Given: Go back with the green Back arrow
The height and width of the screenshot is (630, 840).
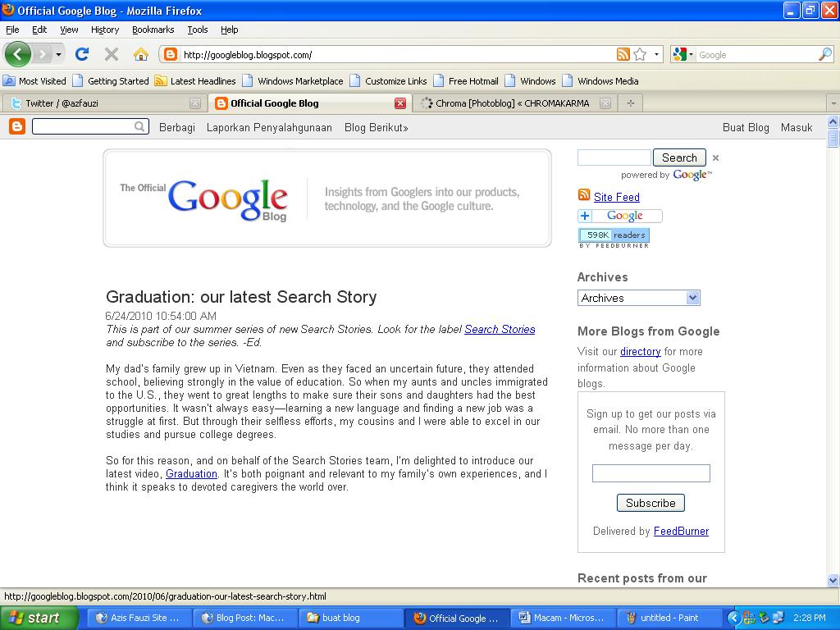Looking at the screenshot, I should 17,54.
